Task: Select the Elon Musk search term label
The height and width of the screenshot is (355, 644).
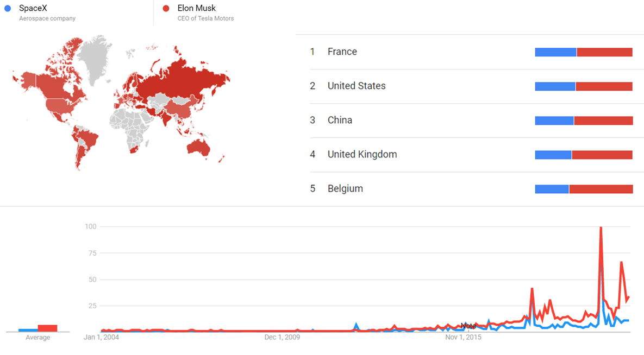Action: coord(196,8)
